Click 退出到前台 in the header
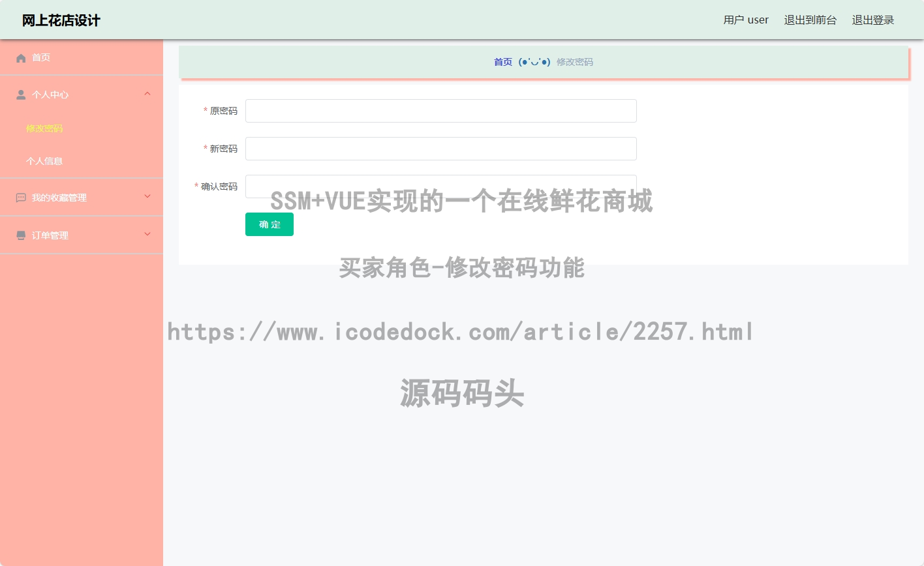The image size is (924, 566). click(810, 20)
